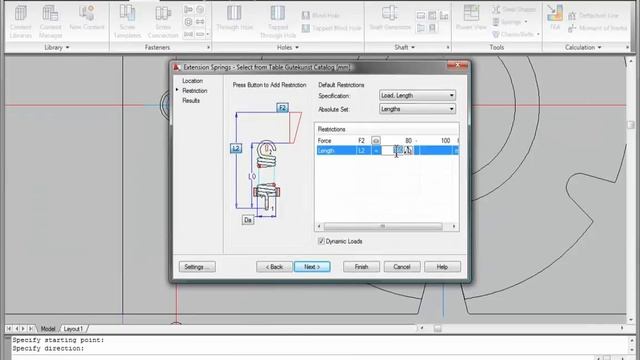Click Restrictions list scroll-left arrow

point(319,226)
